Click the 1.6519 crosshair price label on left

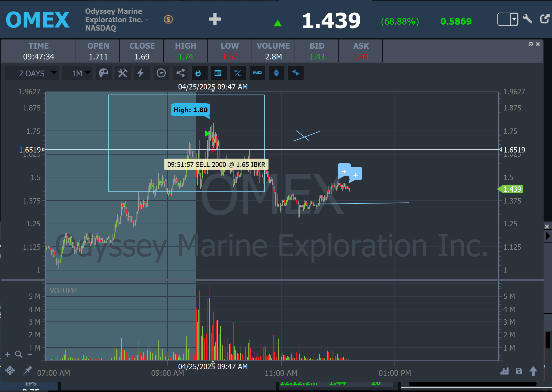pos(30,150)
